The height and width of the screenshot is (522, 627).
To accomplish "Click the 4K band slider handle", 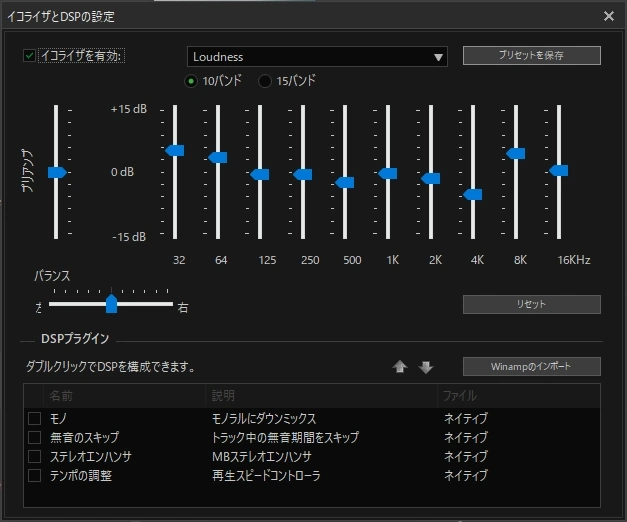I will pos(473,194).
